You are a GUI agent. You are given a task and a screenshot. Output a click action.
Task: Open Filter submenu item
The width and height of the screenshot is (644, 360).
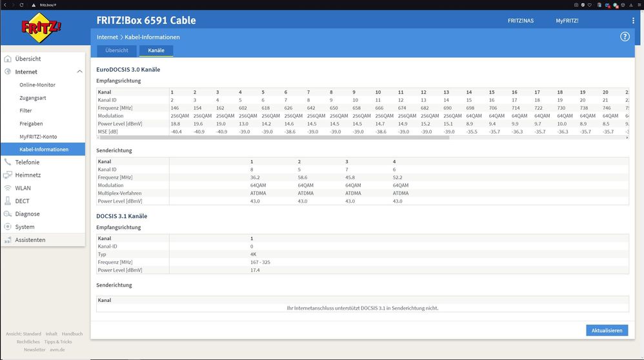(x=25, y=110)
